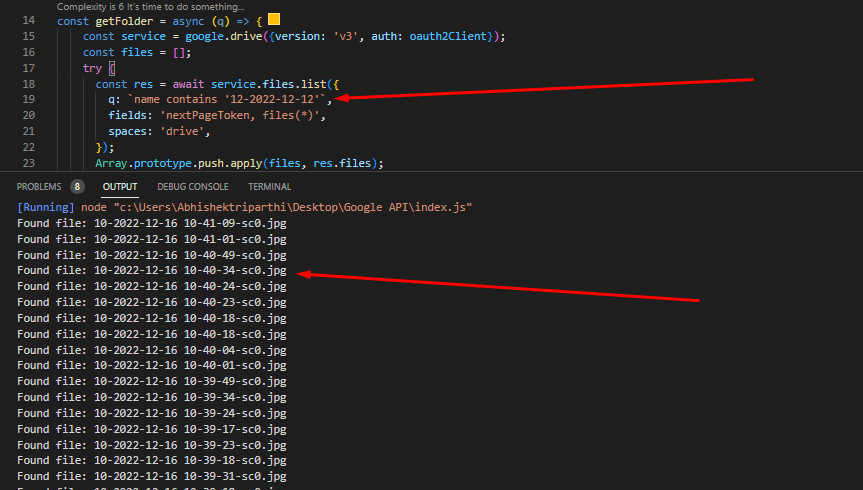
Task: Click output line 10-41-01-sc0.jpg
Action: tap(151, 239)
